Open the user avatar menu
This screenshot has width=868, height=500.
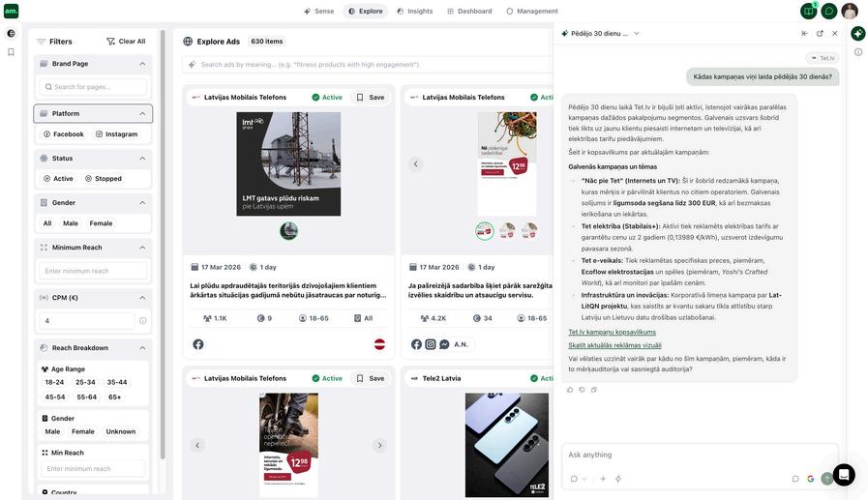850,11
